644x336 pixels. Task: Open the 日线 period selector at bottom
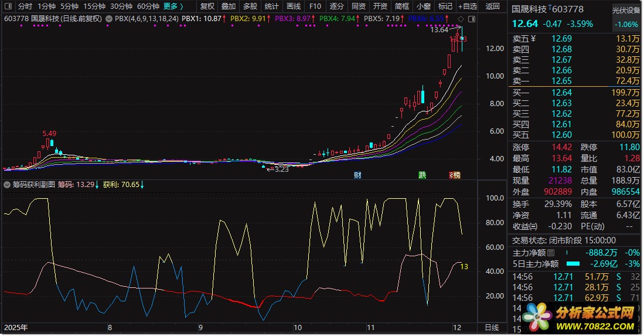pos(491,327)
